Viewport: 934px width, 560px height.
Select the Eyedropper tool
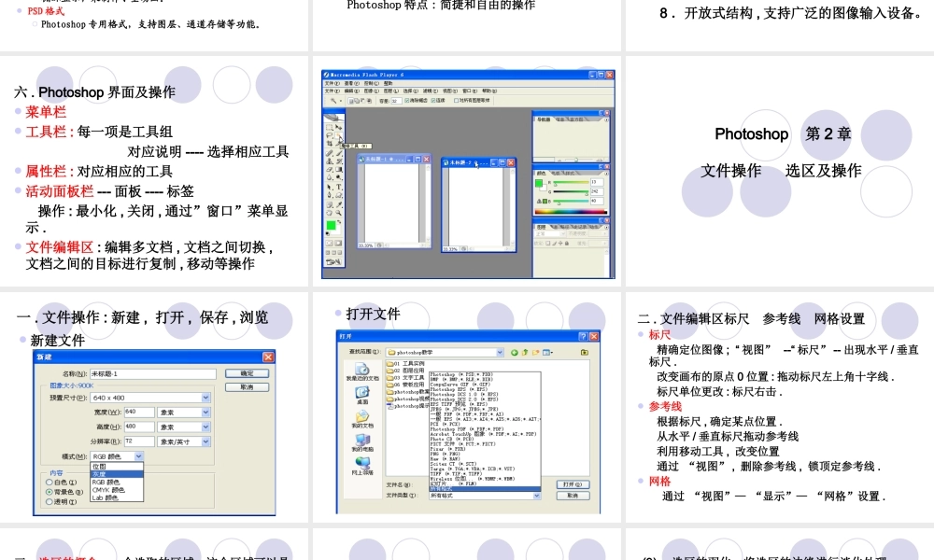pos(339,204)
